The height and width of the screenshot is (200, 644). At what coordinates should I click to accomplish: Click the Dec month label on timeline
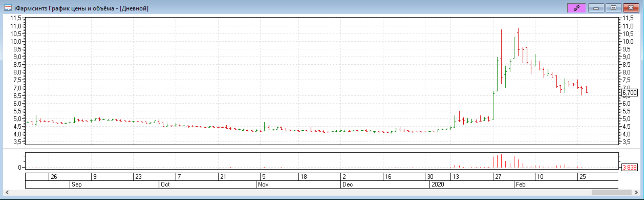pyautogui.click(x=348, y=184)
